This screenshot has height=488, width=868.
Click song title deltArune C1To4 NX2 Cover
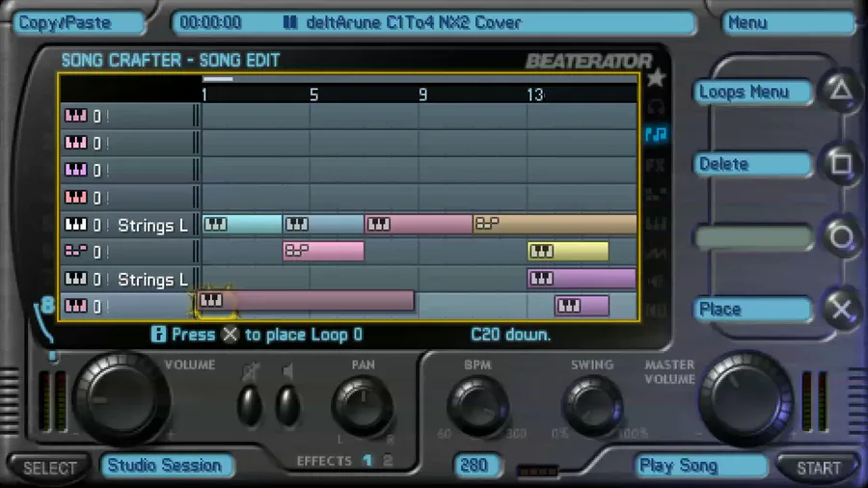pyautogui.click(x=413, y=23)
